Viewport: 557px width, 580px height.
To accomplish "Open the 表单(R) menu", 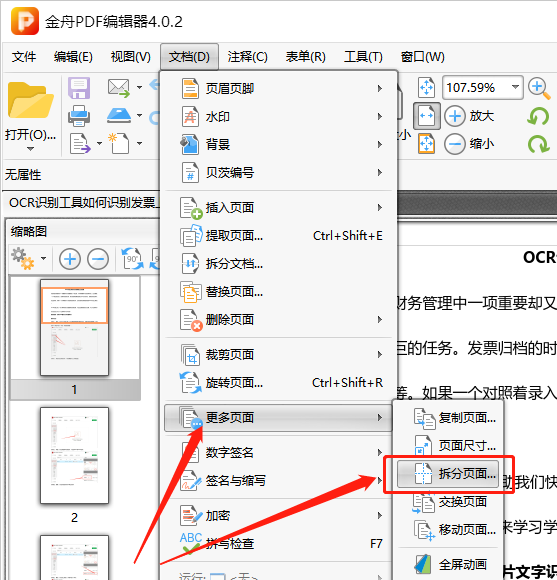I will click(x=305, y=57).
